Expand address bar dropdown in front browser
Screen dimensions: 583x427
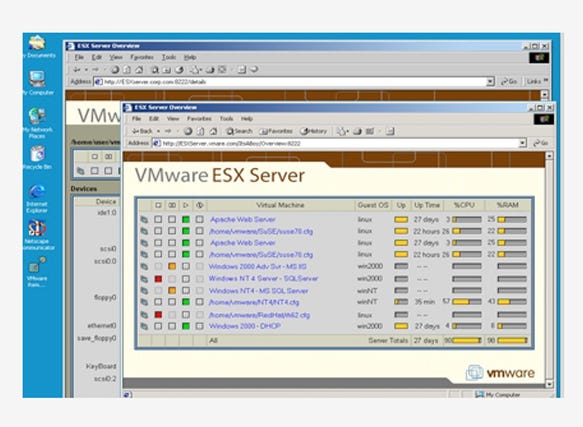[x=522, y=143]
